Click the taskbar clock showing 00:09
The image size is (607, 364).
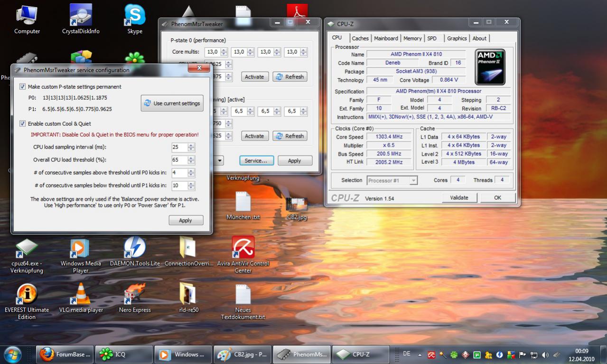tap(581, 355)
